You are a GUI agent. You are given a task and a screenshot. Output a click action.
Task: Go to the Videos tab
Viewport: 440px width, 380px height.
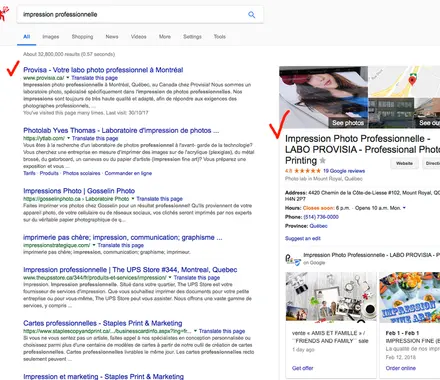(138, 37)
